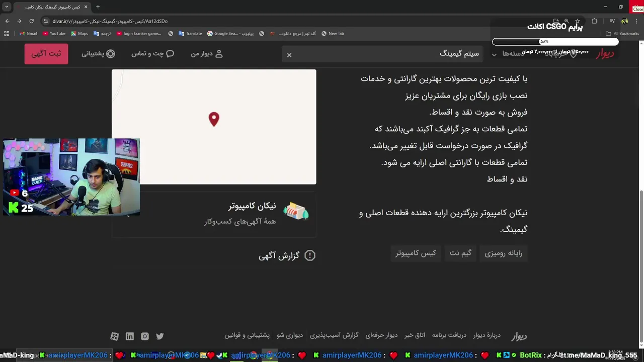The image size is (644, 362).
Task: Click the Divar logo in the header
Action: [605, 54]
